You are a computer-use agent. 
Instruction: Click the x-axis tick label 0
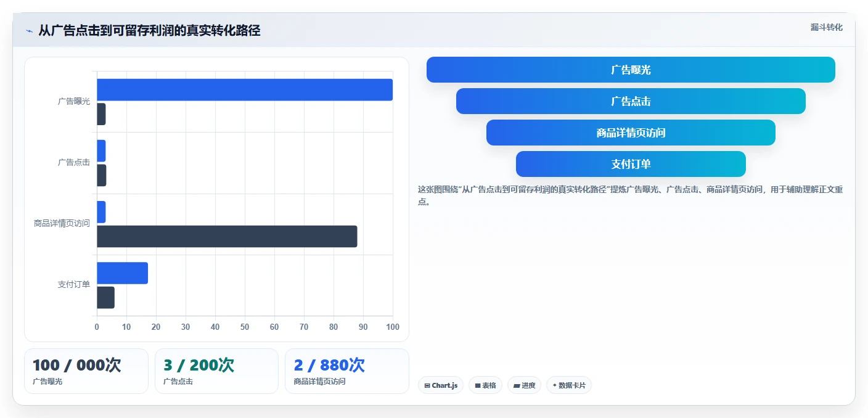click(97, 327)
